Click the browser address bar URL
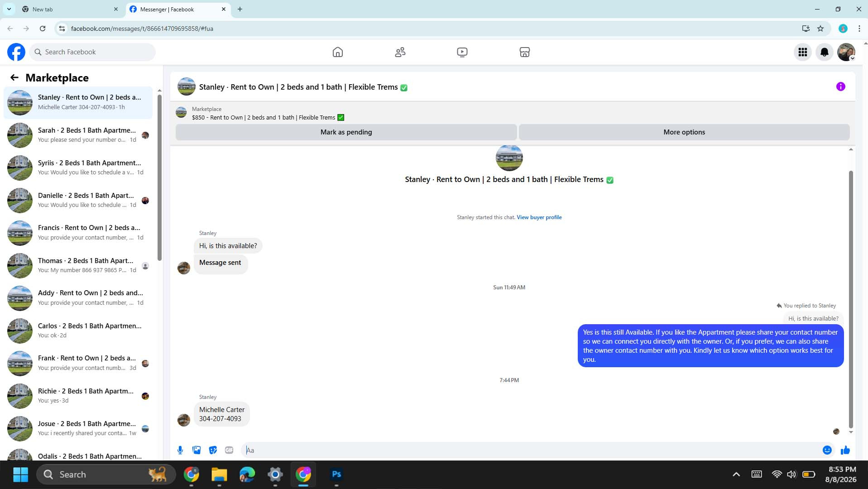 coord(142,29)
